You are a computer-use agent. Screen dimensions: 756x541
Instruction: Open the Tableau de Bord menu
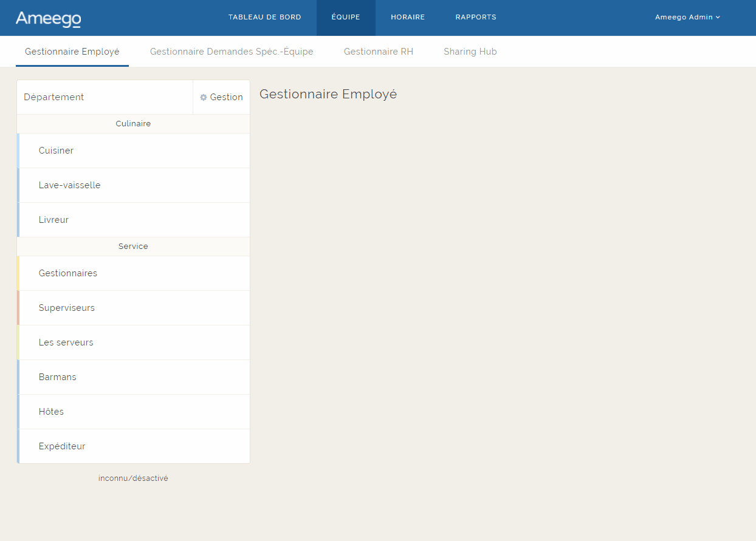[264, 17]
